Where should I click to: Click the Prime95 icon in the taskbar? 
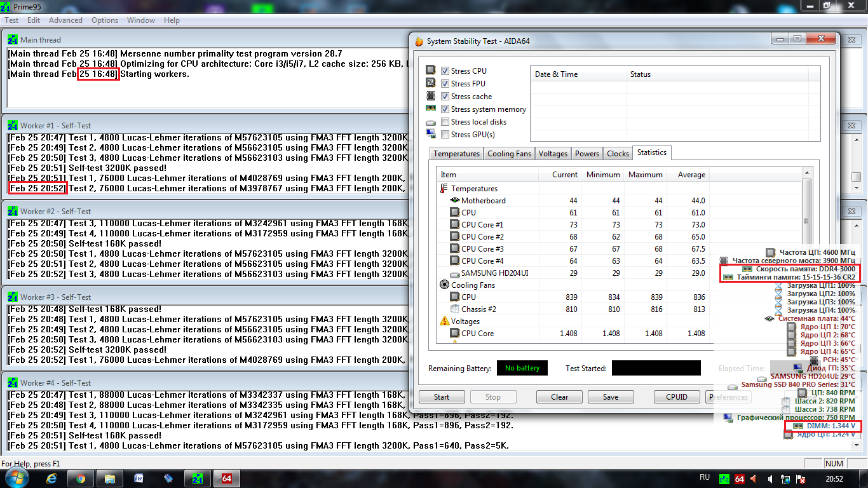coord(198,478)
